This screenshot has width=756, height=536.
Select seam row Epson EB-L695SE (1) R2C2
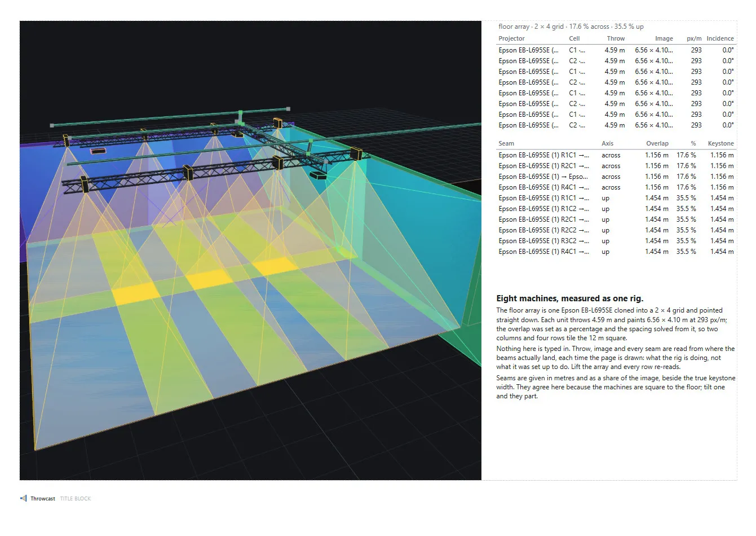[x=616, y=230]
